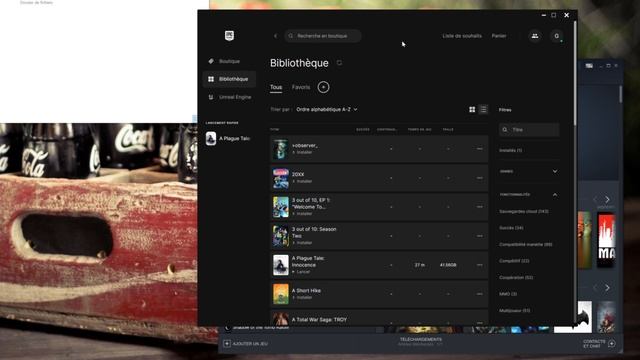Open more options for >observer_

pos(480,149)
